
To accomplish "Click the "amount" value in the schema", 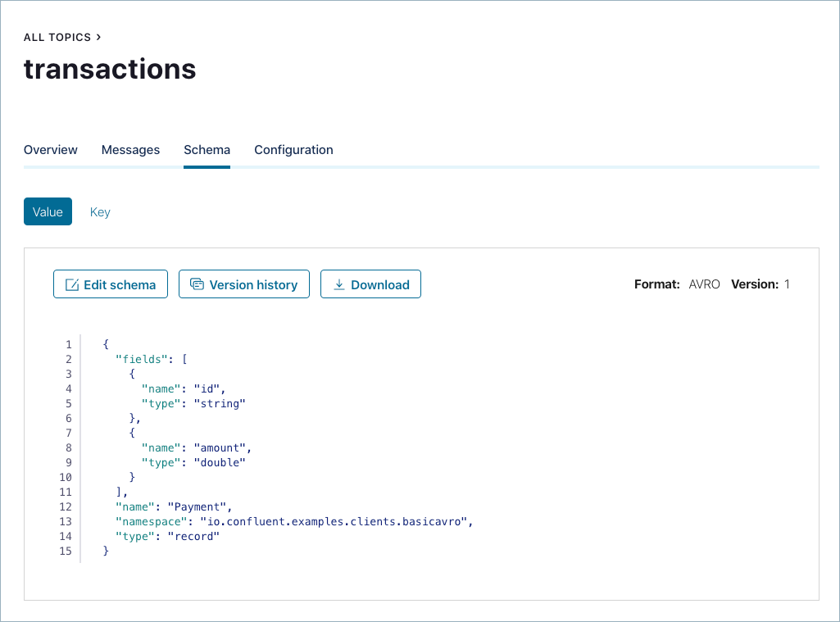I will click(x=220, y=447).
